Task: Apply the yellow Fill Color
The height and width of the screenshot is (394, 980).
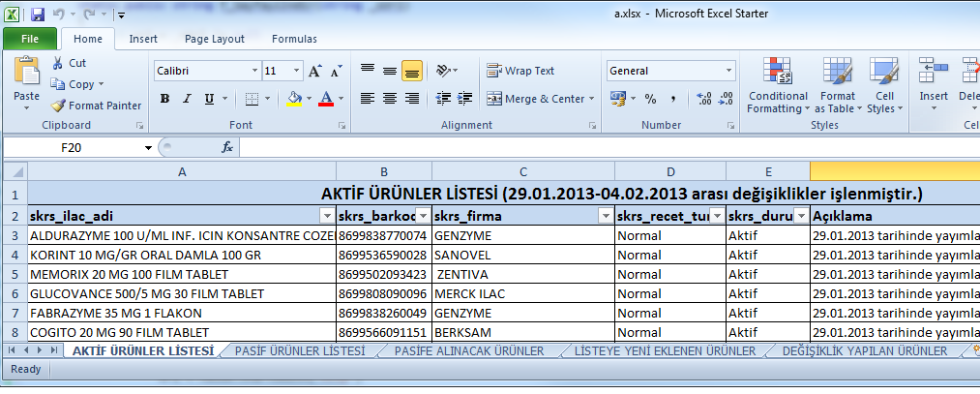Action: point(294,98)
